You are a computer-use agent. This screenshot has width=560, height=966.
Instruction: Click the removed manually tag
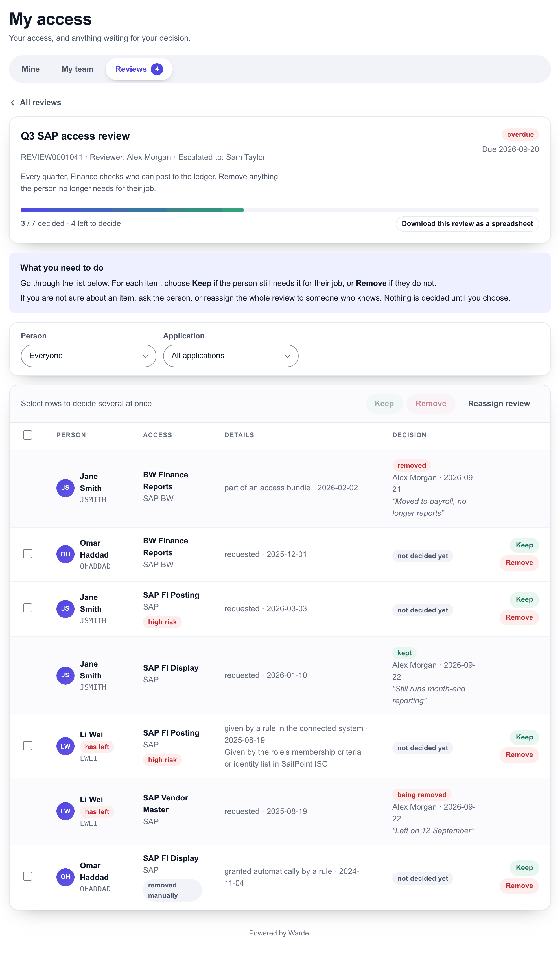coord(172,890)
